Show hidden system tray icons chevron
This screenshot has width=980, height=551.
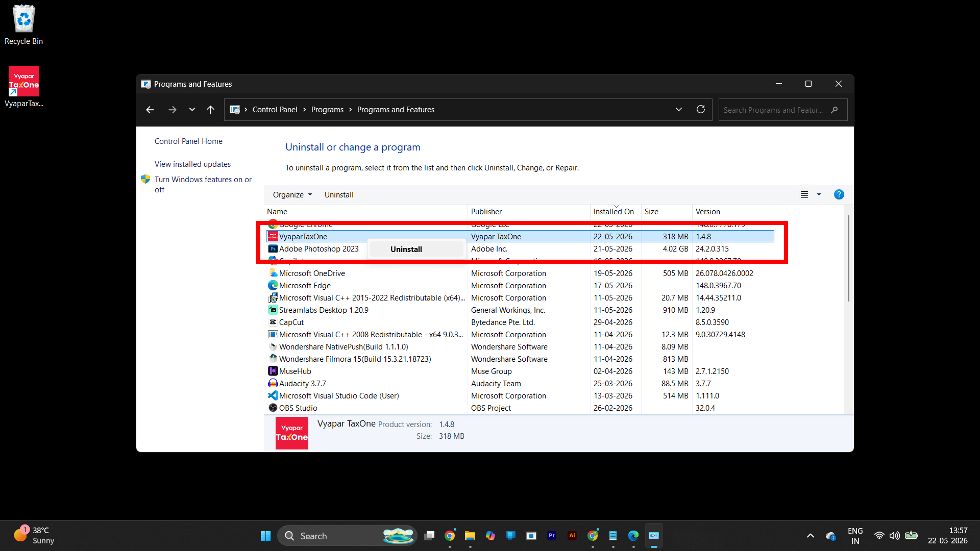(x=810, y=536)
